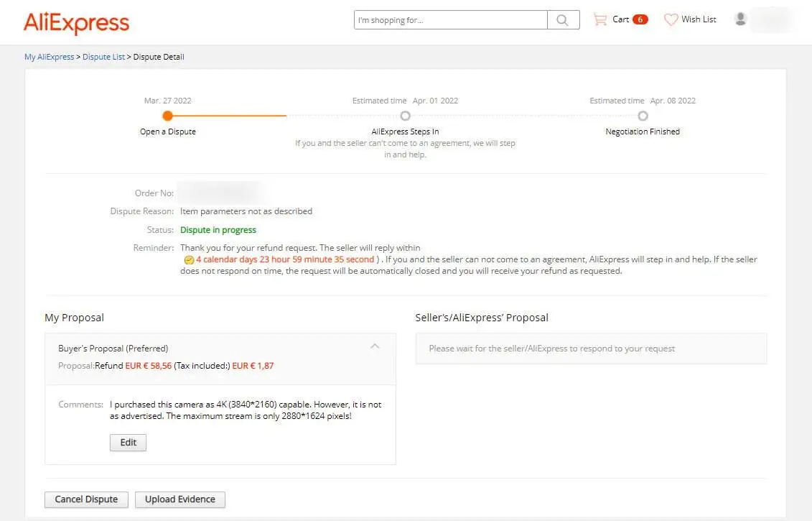Open the Cart link
Image resolution: width=812 pixels, height=521 pixels.
coord(620,19)
